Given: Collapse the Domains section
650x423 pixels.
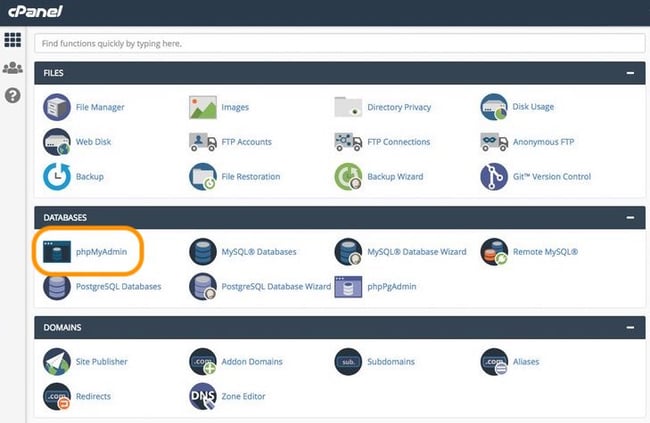Looking at the screenshot, I should (x=630, y=328).
